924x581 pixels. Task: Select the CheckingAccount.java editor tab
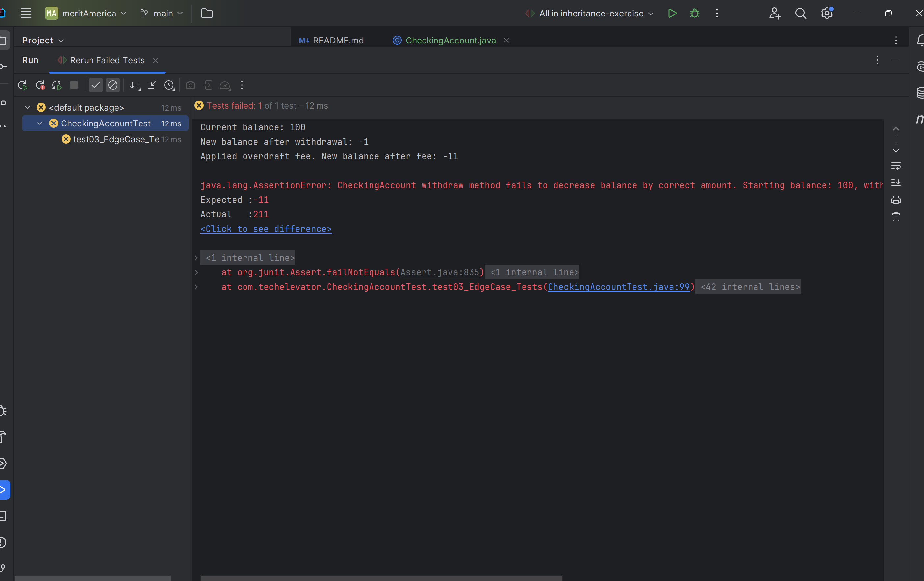click(x=450, y=40)
